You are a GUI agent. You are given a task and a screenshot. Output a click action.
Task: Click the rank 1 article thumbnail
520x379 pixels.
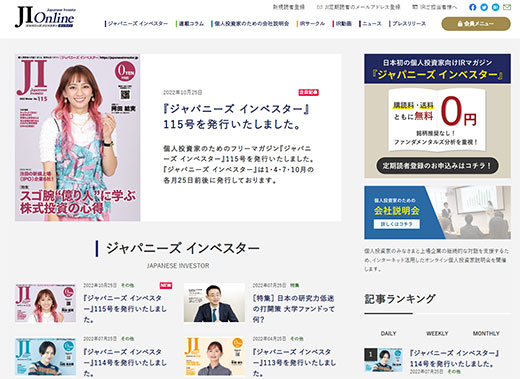tap(383, 360)
